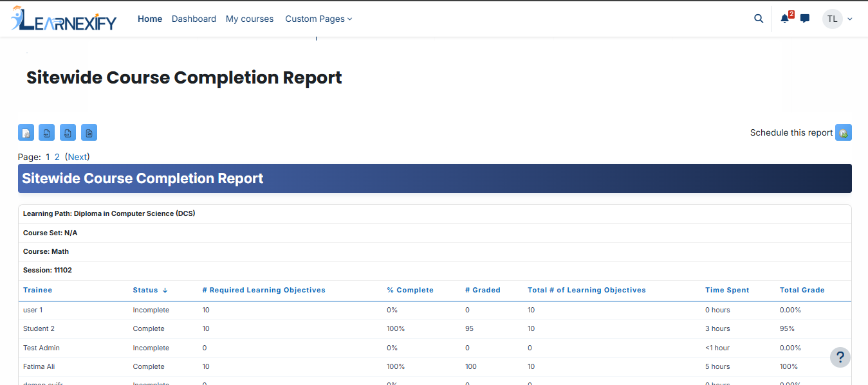The height and width of the screenshot is (385, 868).
Task: Go to the Dashboard menu item
Action: pyautogui.click(x=194, y=19)
